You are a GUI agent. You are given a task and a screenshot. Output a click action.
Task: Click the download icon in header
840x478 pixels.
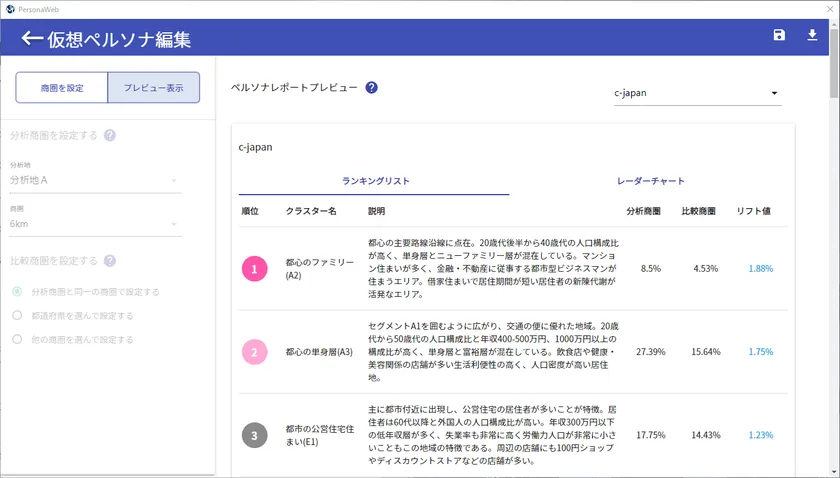pos(812,36)
